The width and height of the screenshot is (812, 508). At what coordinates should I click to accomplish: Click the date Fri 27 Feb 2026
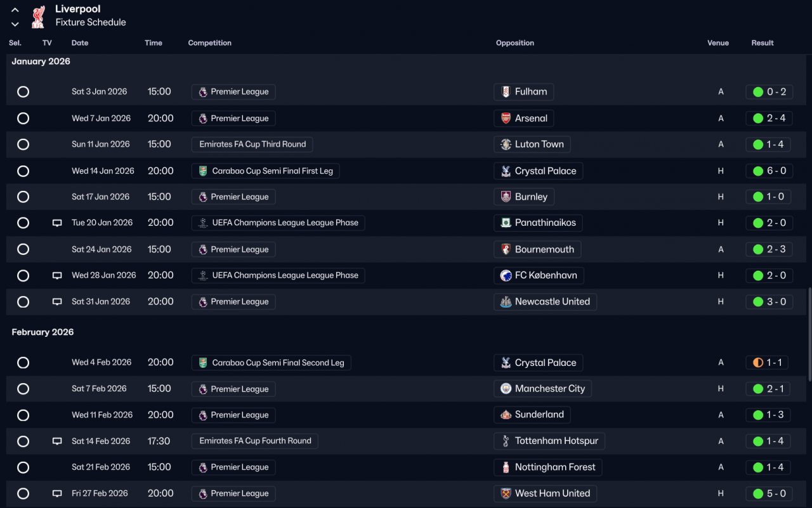click(100, 493)
